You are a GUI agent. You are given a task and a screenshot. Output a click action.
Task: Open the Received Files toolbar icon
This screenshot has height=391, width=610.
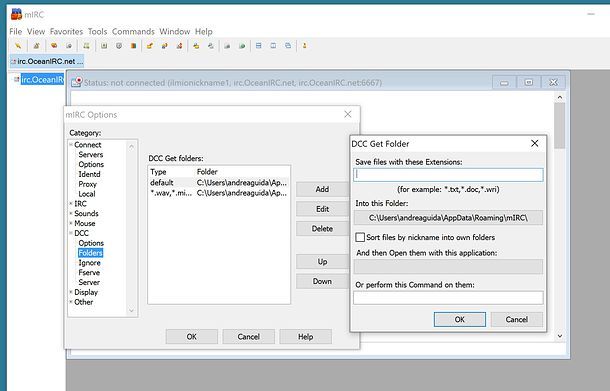[x=196, y=46]
